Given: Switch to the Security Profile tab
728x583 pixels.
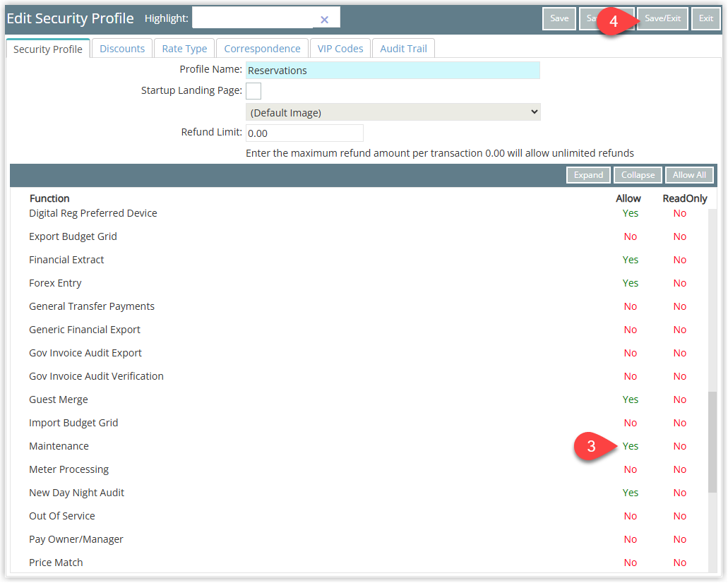Looking at the screenshot, I should (x=48, y=49).
